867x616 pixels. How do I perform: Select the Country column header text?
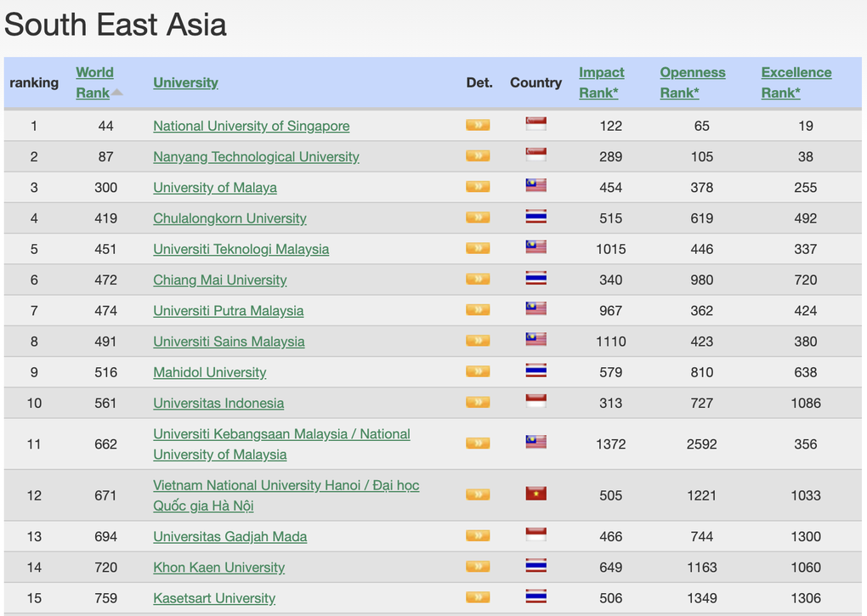click(x=535, y=82)
